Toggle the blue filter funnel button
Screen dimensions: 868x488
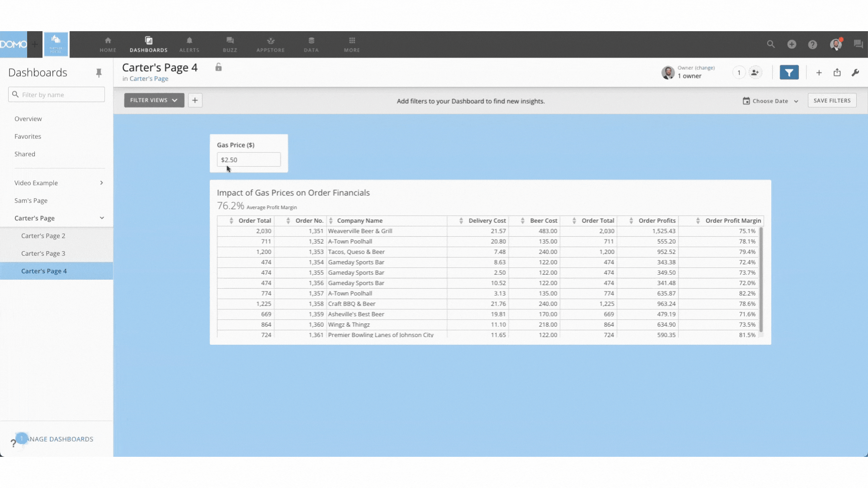pyautogui.click(x=789, y=72)
